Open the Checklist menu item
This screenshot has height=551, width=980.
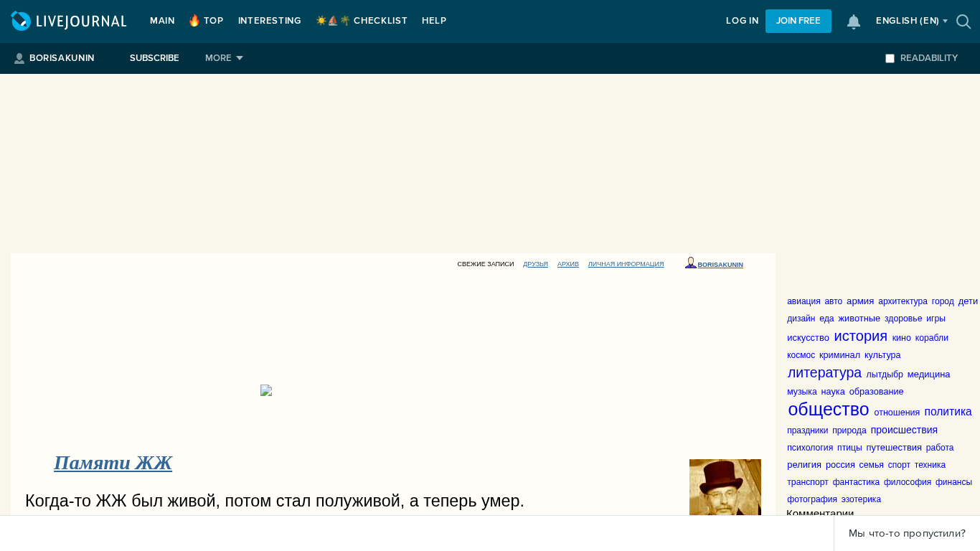click(x=362, y=22)
